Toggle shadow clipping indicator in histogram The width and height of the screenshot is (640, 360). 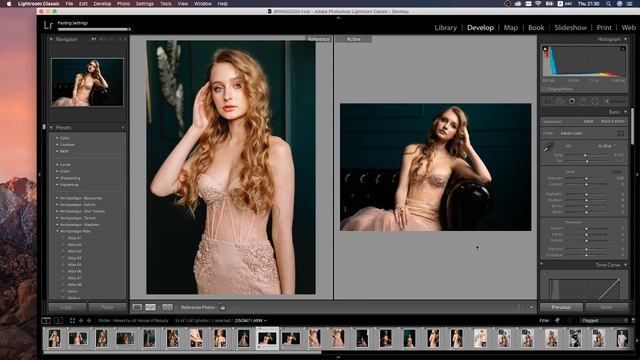(x=545, y=49)
